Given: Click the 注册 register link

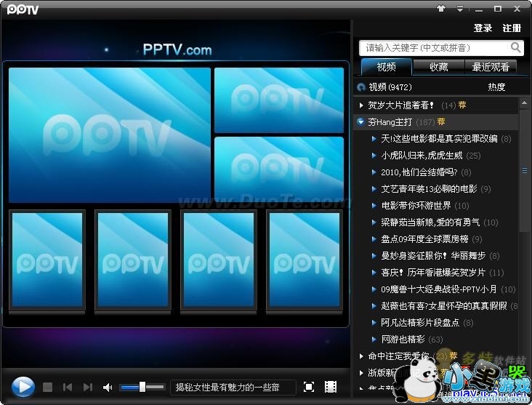Looking at the screenshot, I should 512,28.
